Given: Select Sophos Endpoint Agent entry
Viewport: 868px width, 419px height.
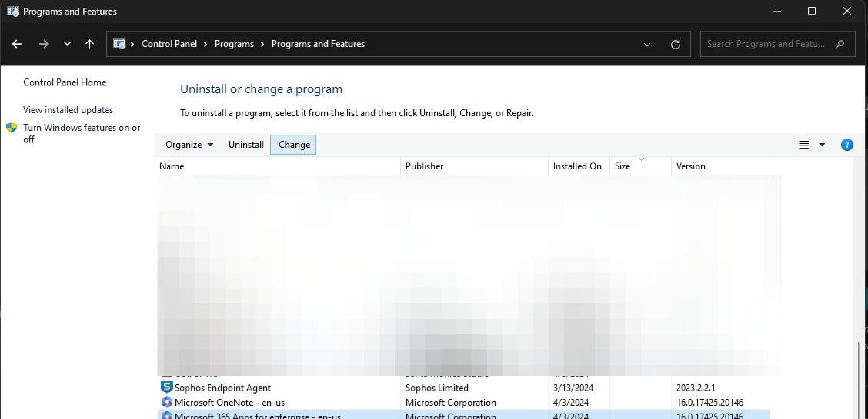Looking at the screenshot, I should point(464,388).
